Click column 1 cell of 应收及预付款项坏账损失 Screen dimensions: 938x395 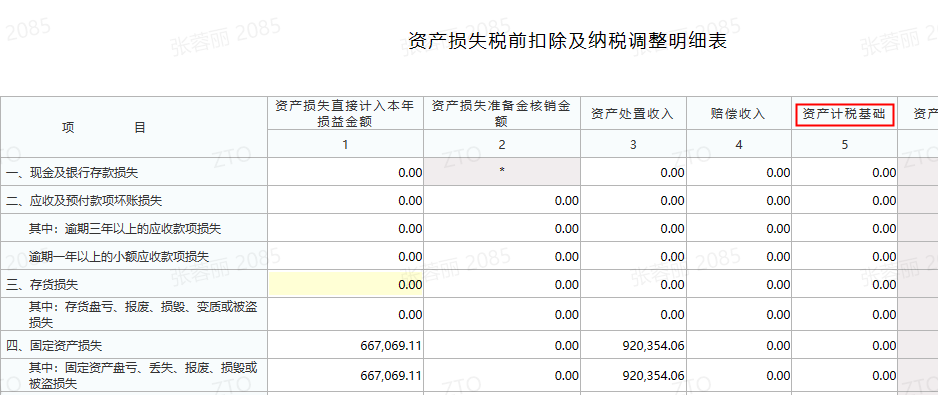point(345,200)
